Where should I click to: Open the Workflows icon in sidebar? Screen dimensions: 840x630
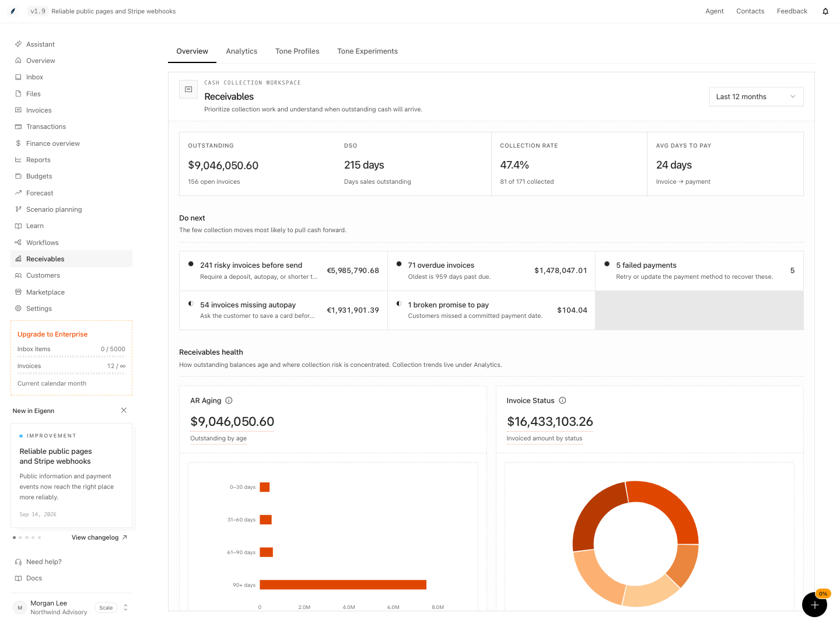click(x=18, y=243)
